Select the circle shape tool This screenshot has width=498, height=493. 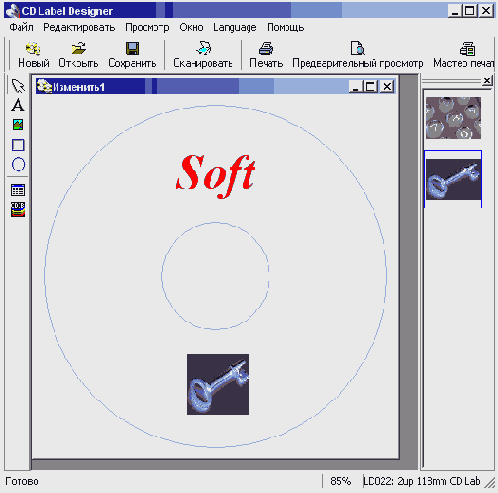pos(18,164)
